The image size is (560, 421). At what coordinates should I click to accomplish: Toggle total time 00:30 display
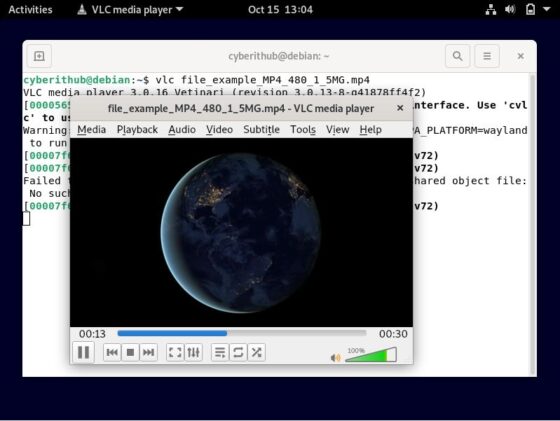coord(393,334)
